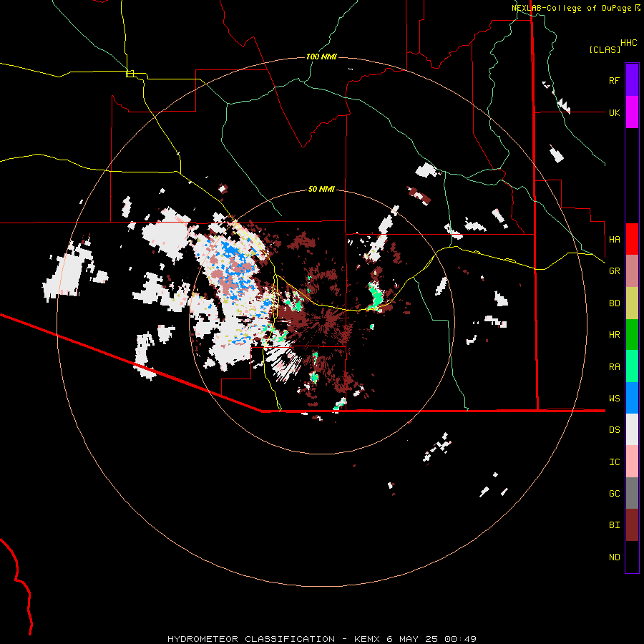
Task: Click the ND legend label
Action: (614, 557)
